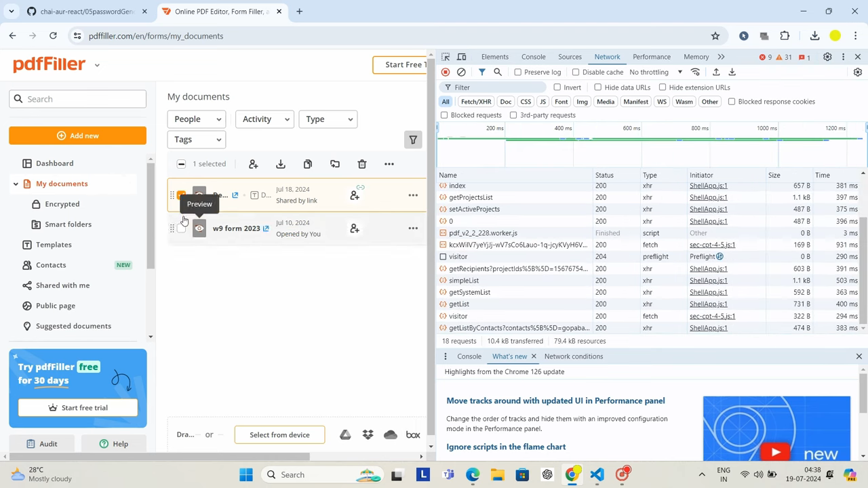Open the three-dot more options in the selection toolbar
The height and width of the screenshot is (488, 868).
point(389,164)
